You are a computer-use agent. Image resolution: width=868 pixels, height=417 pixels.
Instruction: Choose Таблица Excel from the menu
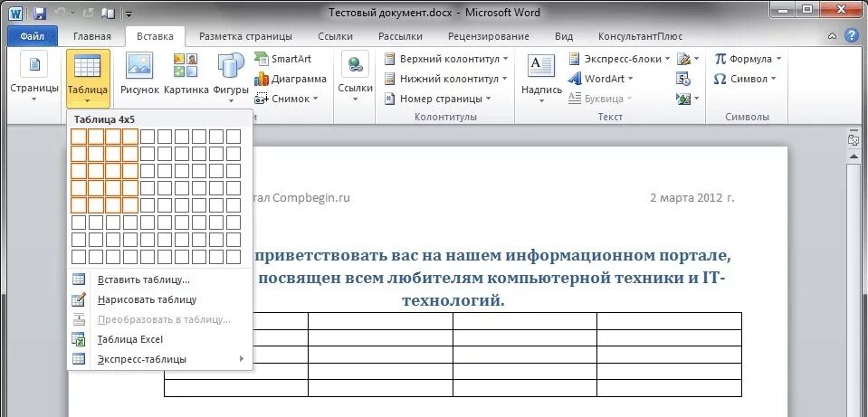(x=159, y=339)
